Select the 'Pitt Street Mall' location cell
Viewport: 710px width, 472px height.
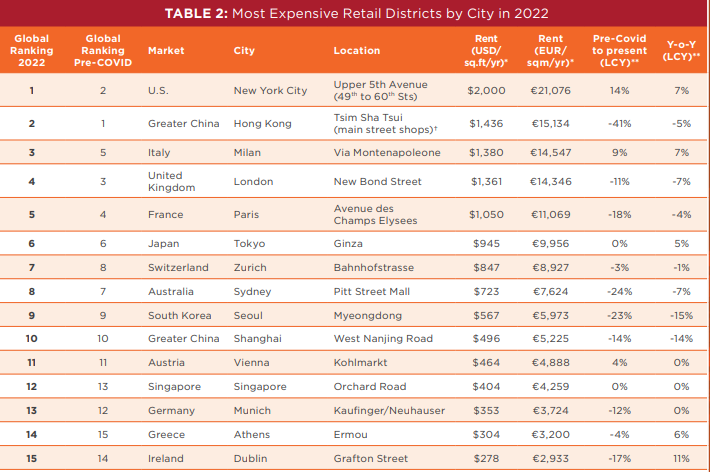[372, 291]
